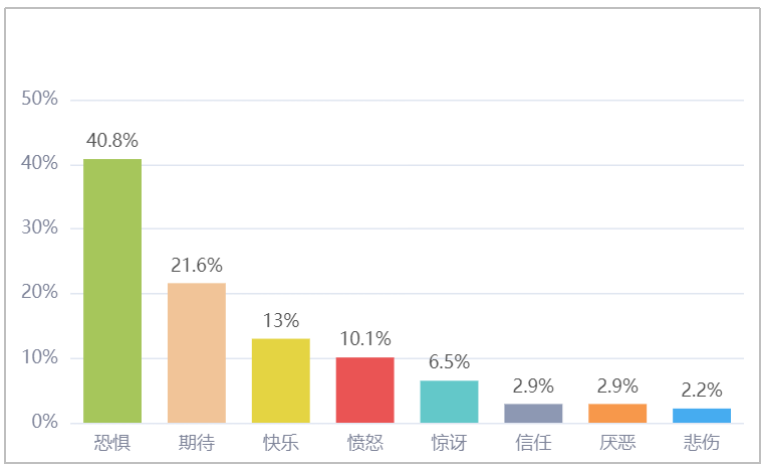767x472 pixels.
Task: Select the 2.2% data label
Action: point(701,390)
